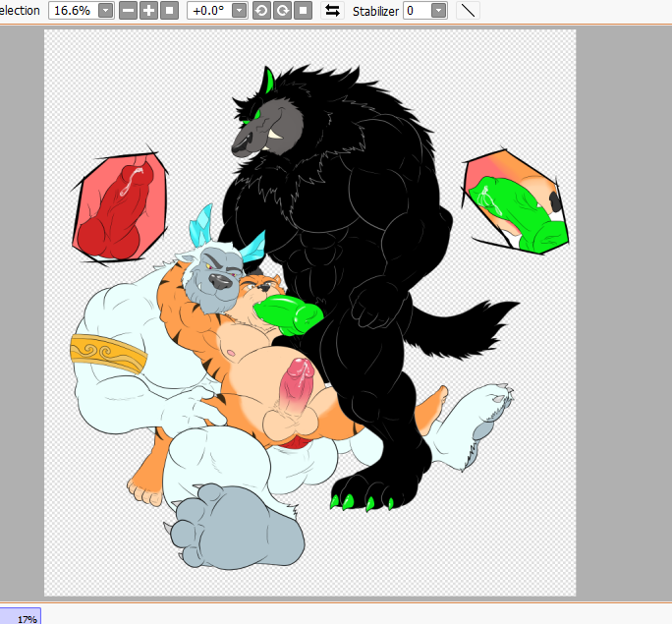Expand the Stabilizer value dropdown
672x624 pixels.
point(438,11)
